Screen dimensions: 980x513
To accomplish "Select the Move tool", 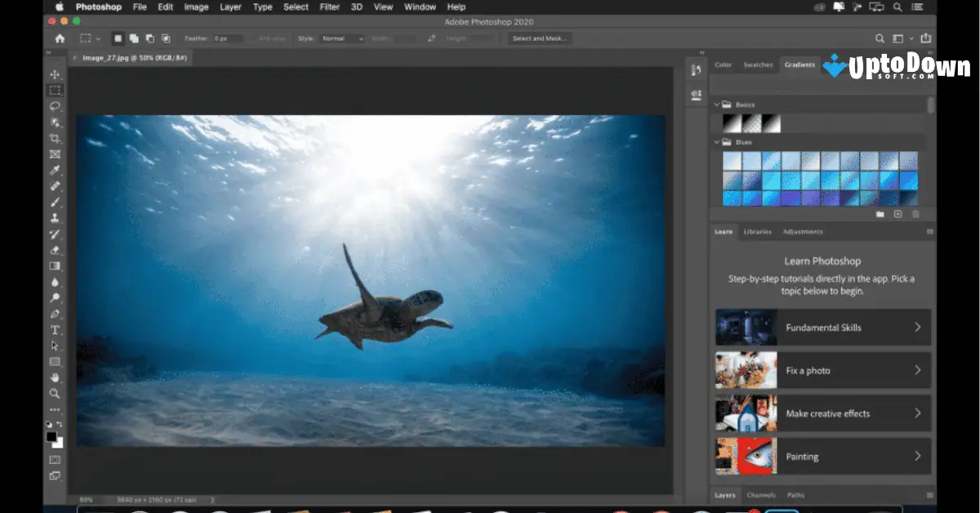I will point(56,73).
